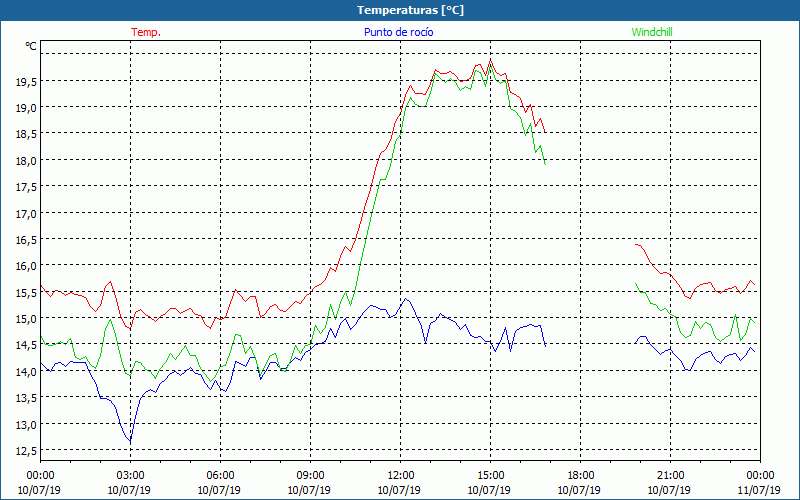Select the green Windchill legend label

point(652,32)
